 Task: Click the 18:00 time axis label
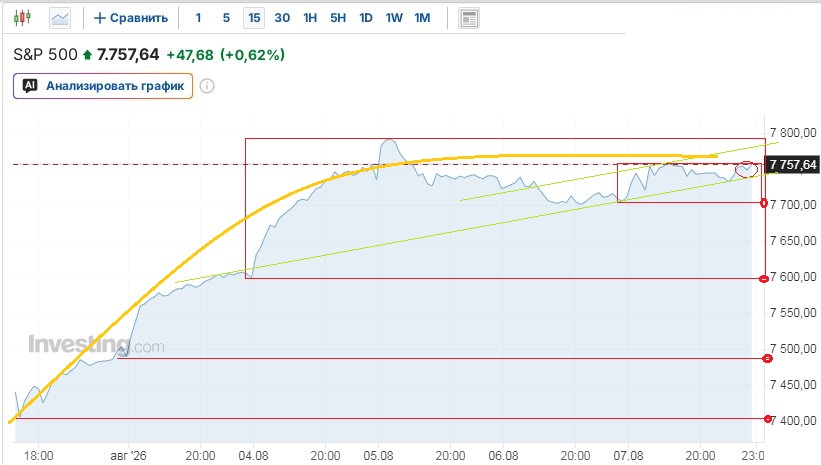point(38,456)
